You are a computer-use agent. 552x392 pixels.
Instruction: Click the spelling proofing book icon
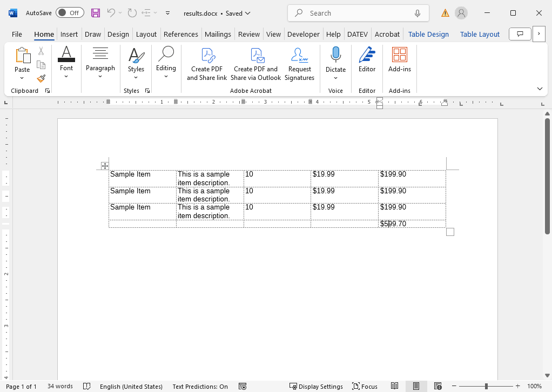pos(86,387)
